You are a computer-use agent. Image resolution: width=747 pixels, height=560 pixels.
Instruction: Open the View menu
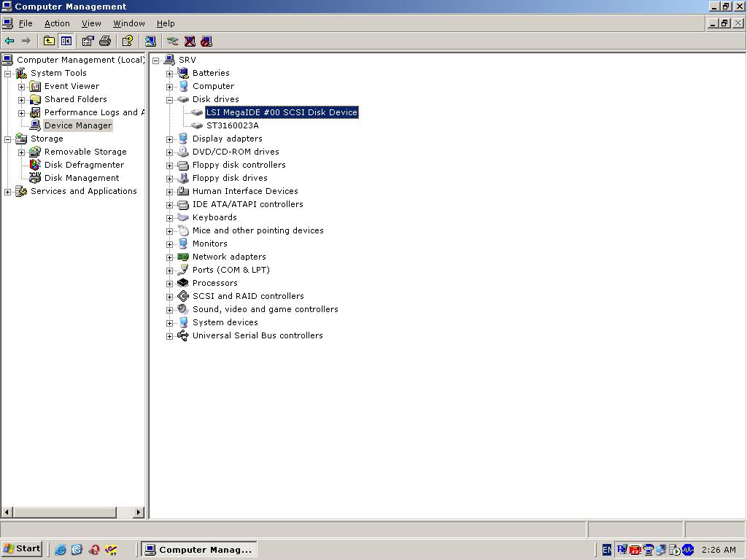(91, 23)
